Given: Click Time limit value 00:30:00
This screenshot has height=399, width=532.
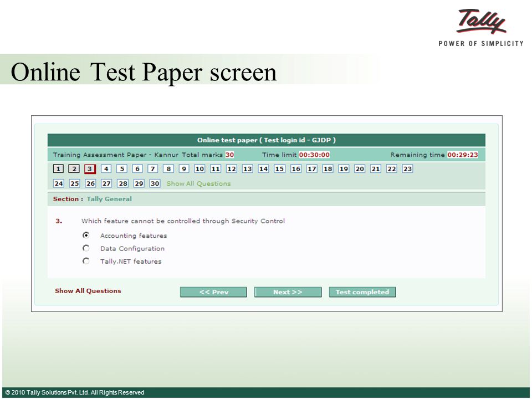Looking at the screenshot, I should (314, 155).
